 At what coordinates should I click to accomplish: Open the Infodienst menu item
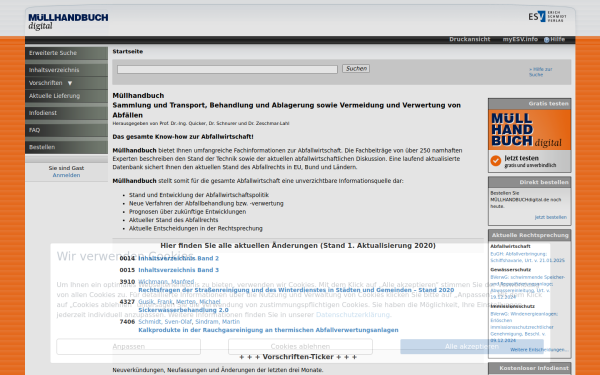pos(66,113)
